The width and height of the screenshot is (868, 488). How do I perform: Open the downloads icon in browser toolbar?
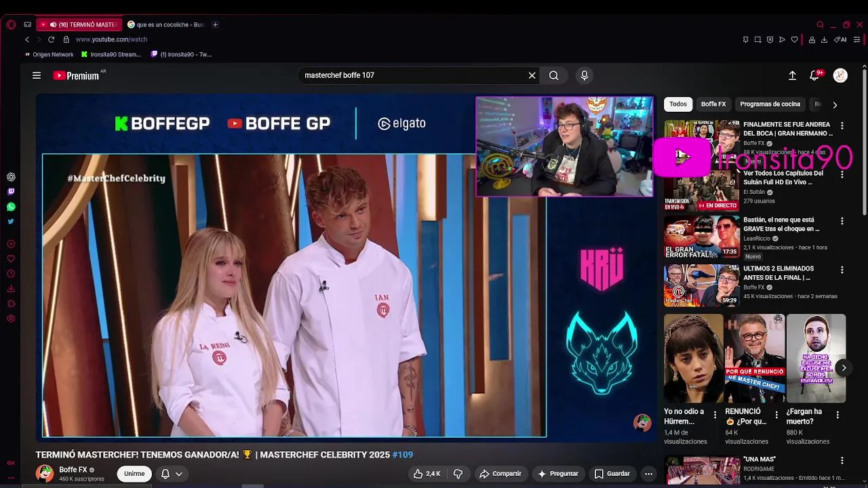click(824, 39)
